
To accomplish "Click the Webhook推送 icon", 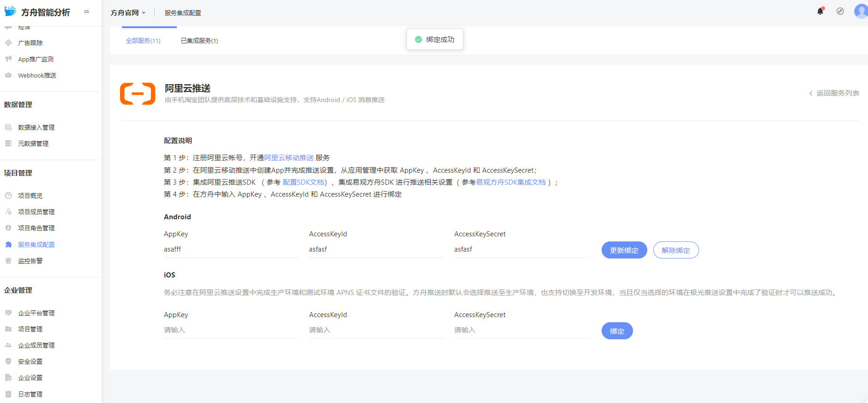I will point(8,75).
